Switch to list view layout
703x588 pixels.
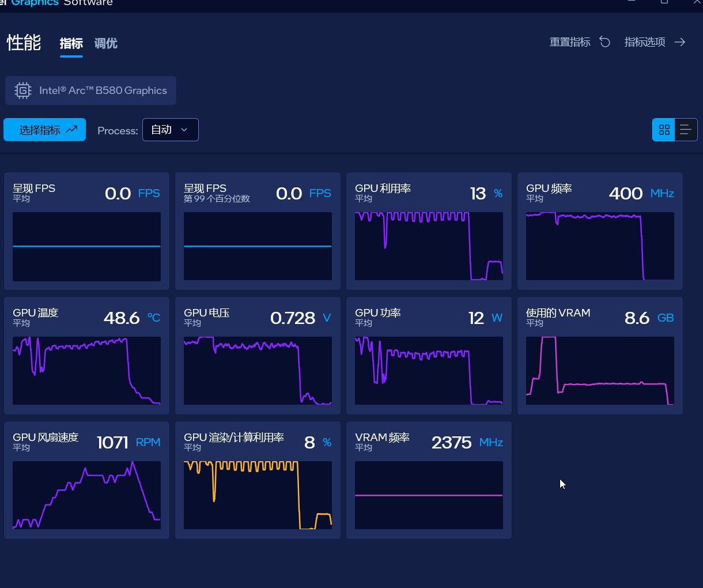[686, 130]
